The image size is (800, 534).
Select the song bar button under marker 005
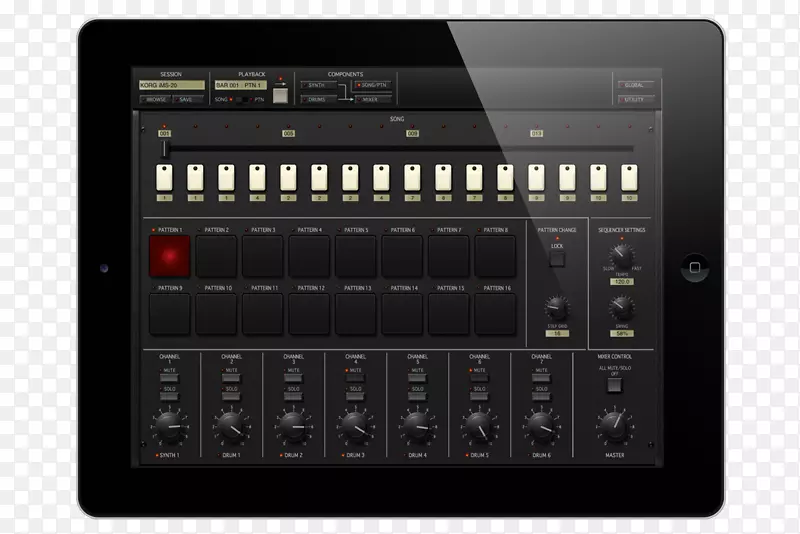[288, 177]
